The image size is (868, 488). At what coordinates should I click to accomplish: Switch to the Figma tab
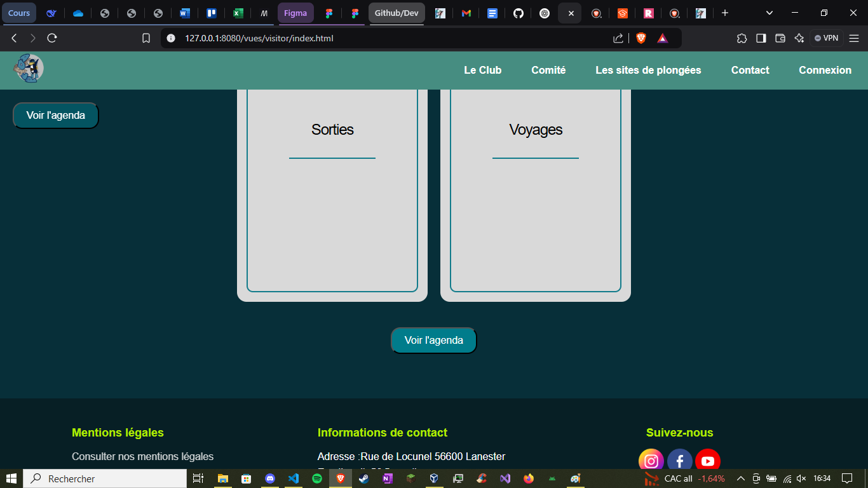point(295,13)
